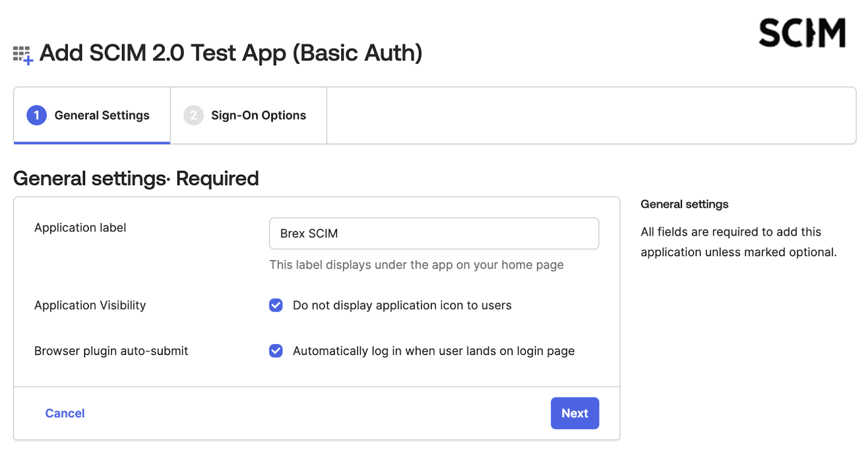Click the add-app grid icon beside title
The image size is (868, 456).
click(23, 55)
